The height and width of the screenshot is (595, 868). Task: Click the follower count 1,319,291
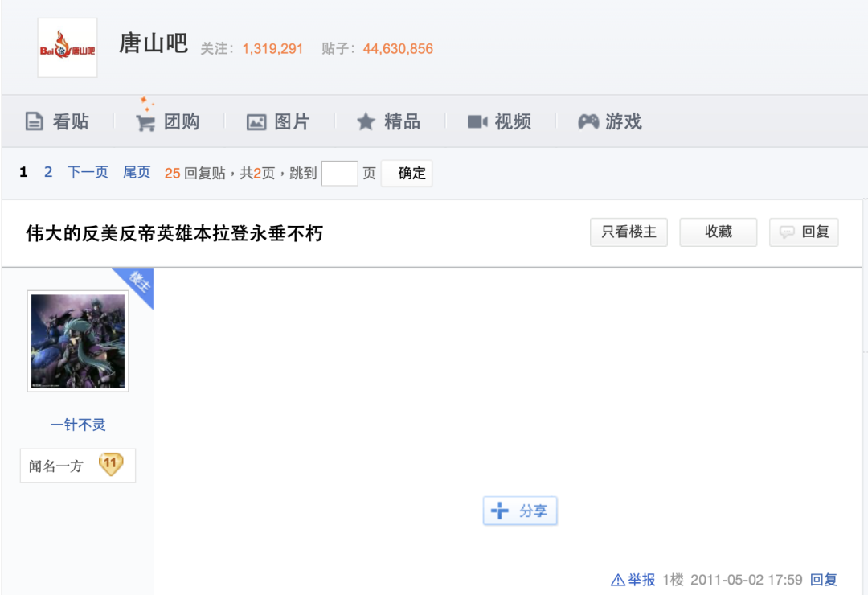273,49
